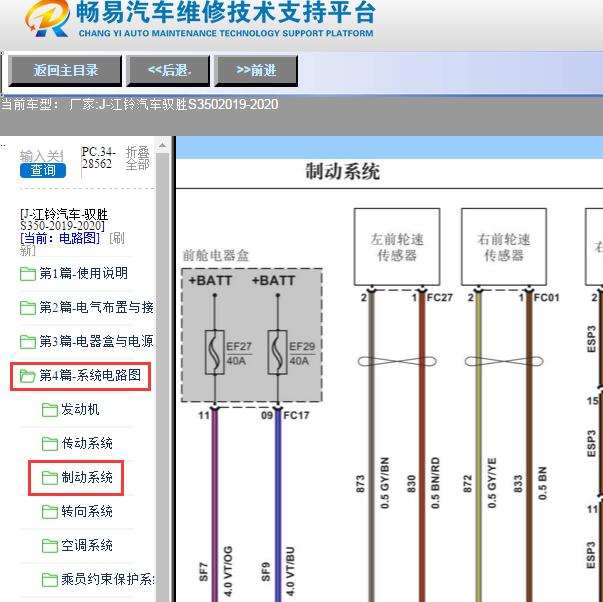The image size is (603, 602).
Task: Go forward with the >>前进 button
Action: 256,71
